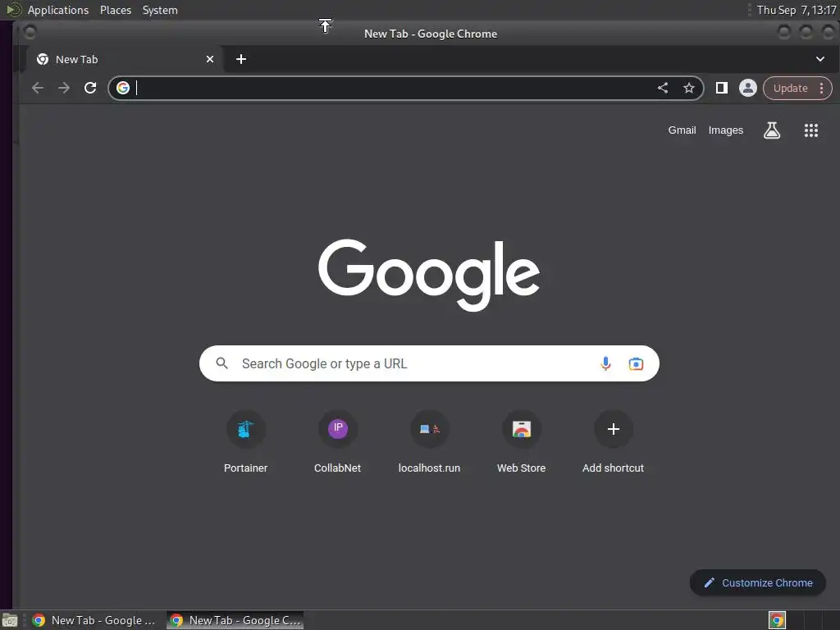The height and width of the screenshot is (630, 840).
Task: Switch to second New Tab taskbar window
Action: (x=235, y=620)
